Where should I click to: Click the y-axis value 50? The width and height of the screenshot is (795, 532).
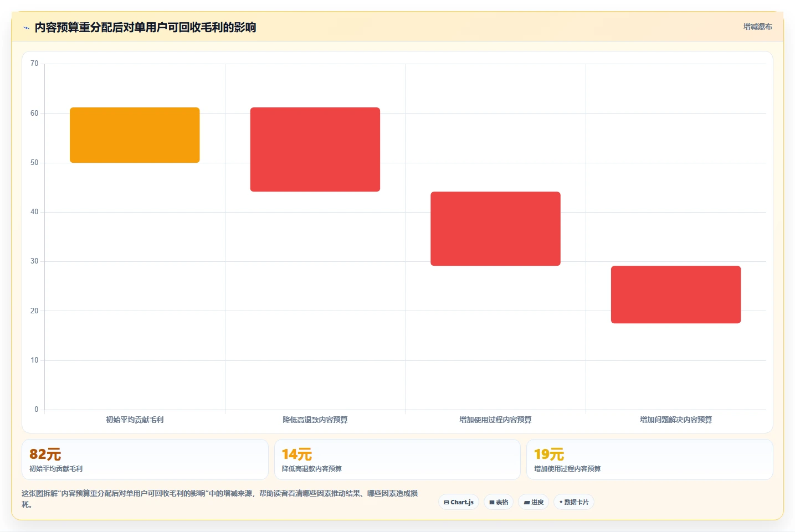(34, 163)
